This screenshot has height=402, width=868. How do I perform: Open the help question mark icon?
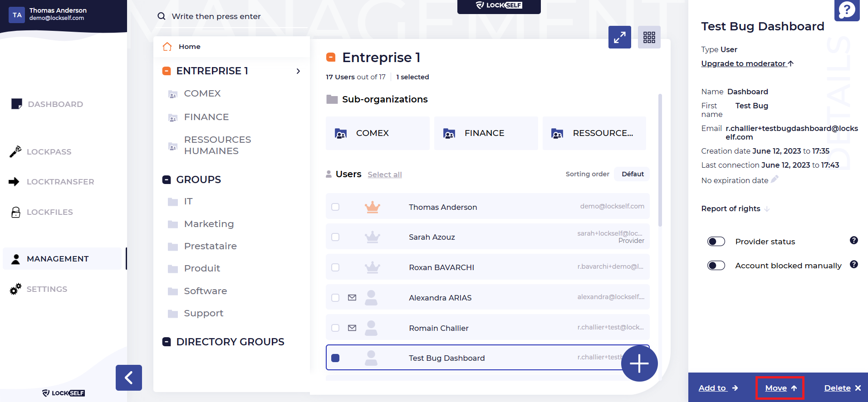point(847,10)
